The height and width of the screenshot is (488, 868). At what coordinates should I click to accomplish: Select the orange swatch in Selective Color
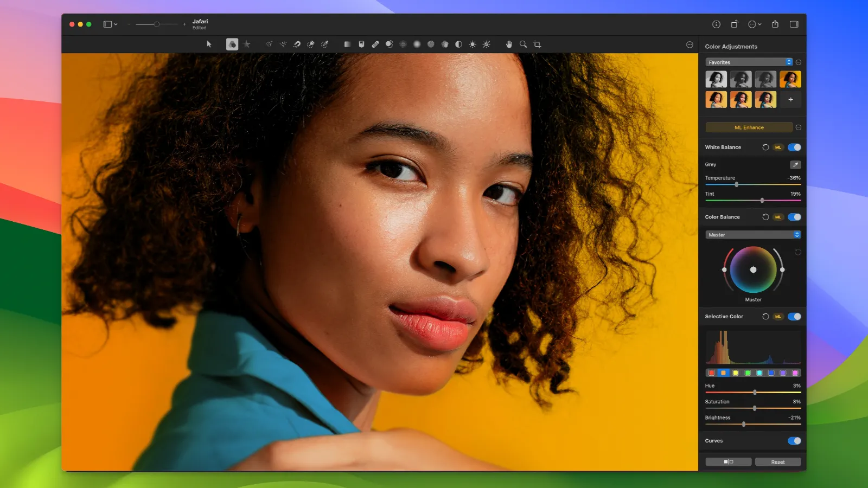click(723, 373)
